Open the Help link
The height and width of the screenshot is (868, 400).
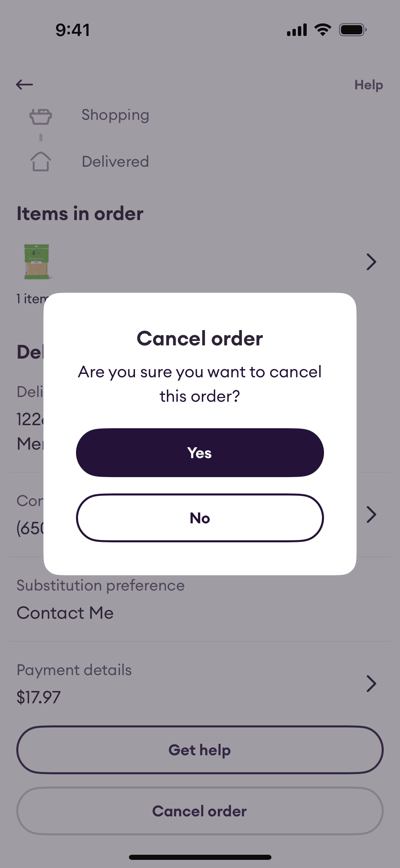point(368,85)
